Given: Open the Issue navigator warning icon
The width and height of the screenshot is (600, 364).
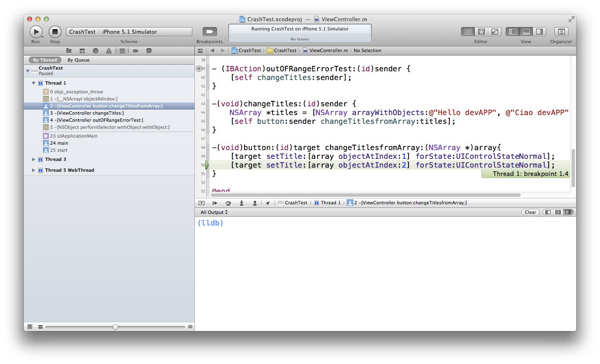Looking at the screenshot, I should point(109,51).
